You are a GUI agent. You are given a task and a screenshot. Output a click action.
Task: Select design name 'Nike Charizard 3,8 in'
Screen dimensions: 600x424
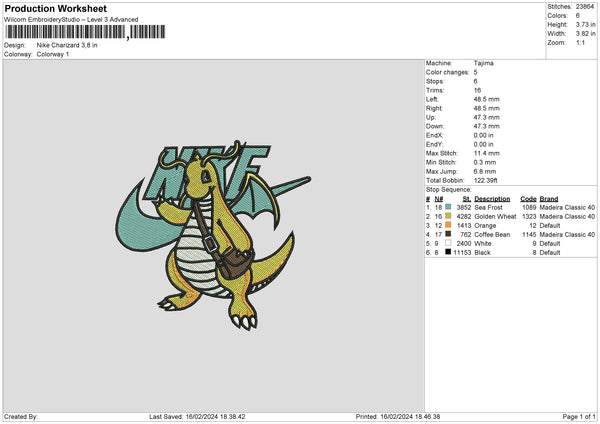click(67, 45)
